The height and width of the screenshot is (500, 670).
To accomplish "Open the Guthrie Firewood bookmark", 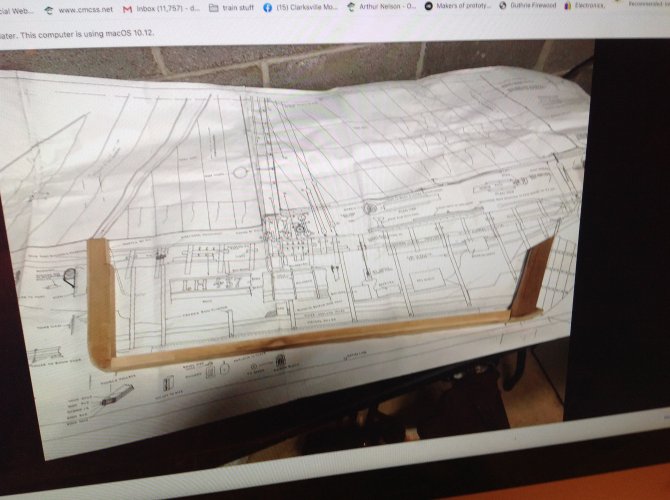I will (x=527, y=6).
